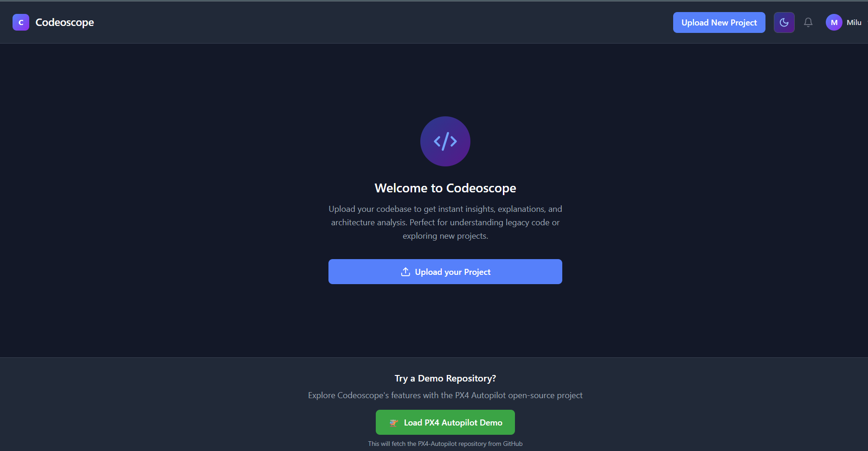The height and width of the screenshot is (451, 868).
Task: Toggle dark mode with the moon icon
Action: point(784,22)
